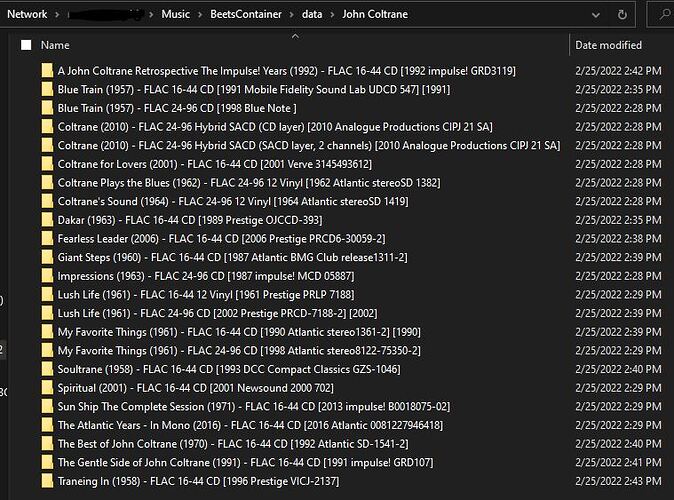Click folder icon of Soultrane (1958)
The height and width of the screenshot is (500, 674).
[47, 369]
